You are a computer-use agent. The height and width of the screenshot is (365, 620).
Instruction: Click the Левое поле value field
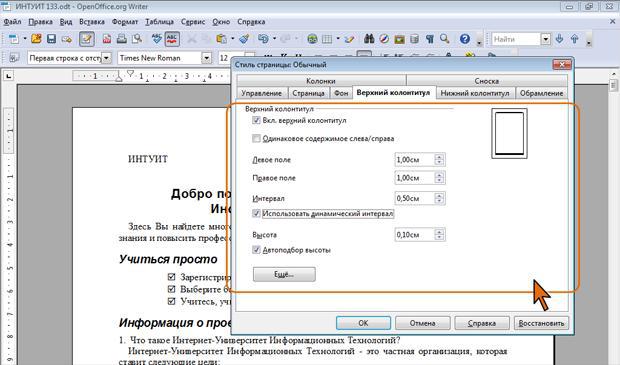pos(414,160)
